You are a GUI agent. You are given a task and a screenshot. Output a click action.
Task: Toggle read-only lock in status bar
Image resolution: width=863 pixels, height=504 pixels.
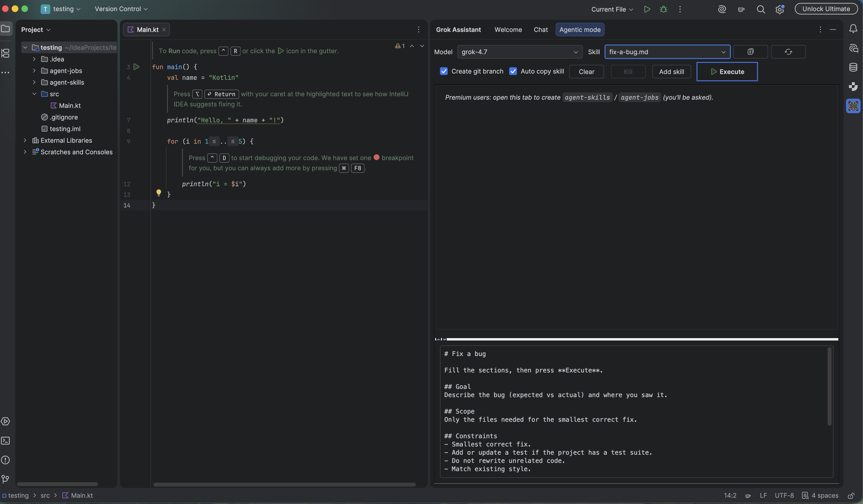pyautogui.click(x=851, y=496)
